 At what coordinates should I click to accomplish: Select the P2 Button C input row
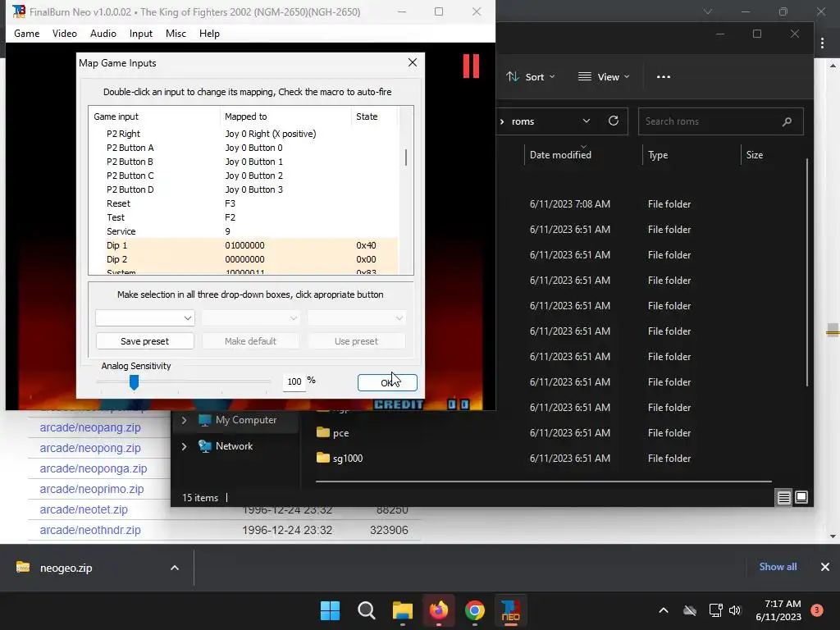[244, 176]
